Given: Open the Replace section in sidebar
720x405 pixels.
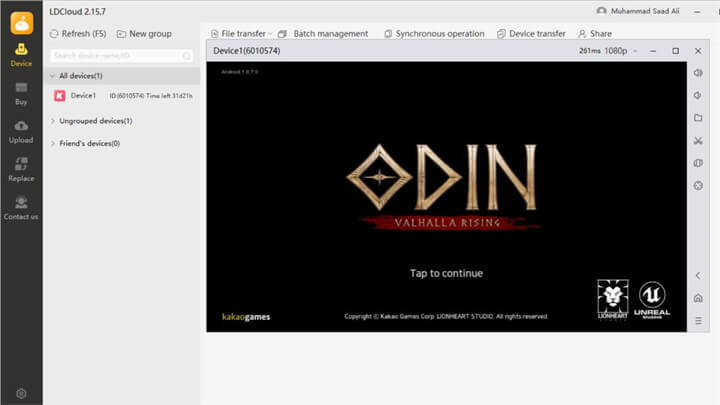Looking at the screenshot, I should pyautogui.click(x=21, y=169).
